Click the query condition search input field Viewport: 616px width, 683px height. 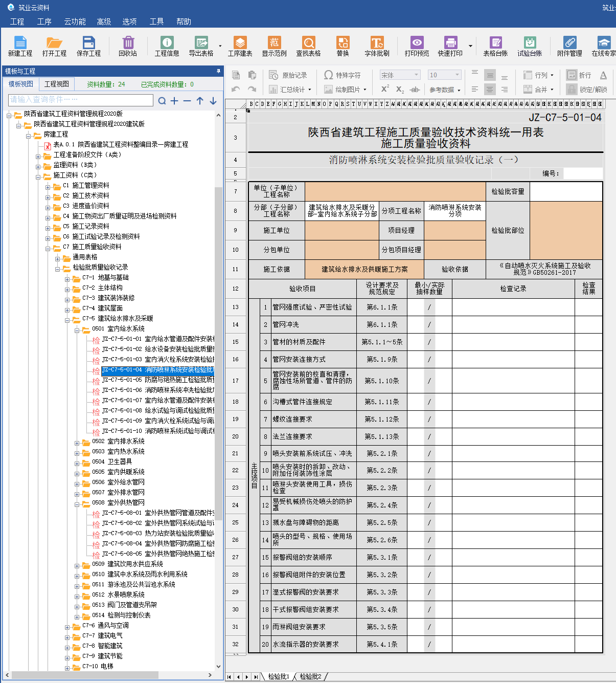81,100
